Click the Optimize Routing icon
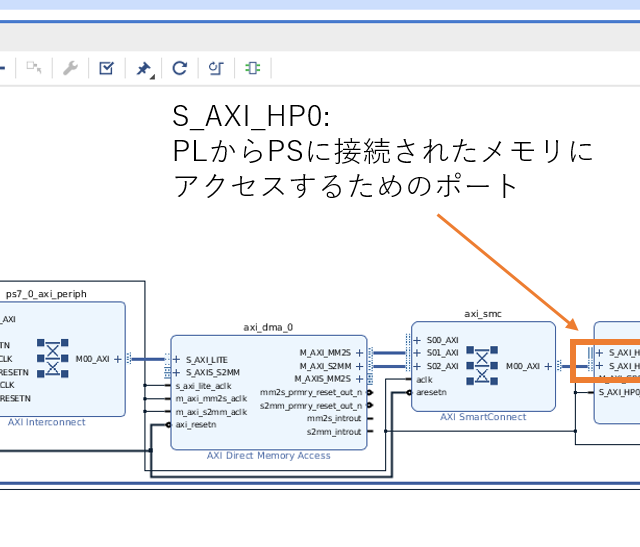 coord(216,68)
